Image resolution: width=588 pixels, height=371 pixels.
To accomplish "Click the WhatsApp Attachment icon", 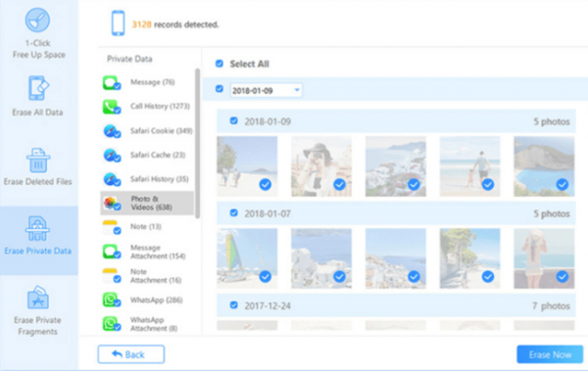I will 112,324.
